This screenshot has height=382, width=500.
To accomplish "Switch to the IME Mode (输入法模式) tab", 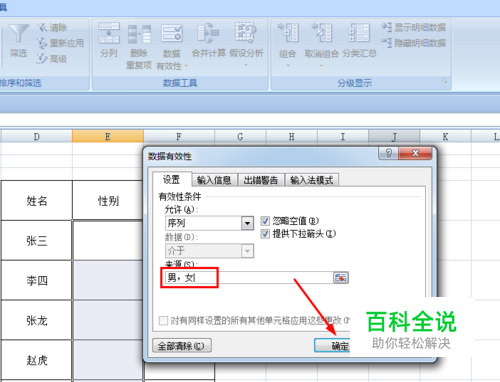I will coord(312,180).
